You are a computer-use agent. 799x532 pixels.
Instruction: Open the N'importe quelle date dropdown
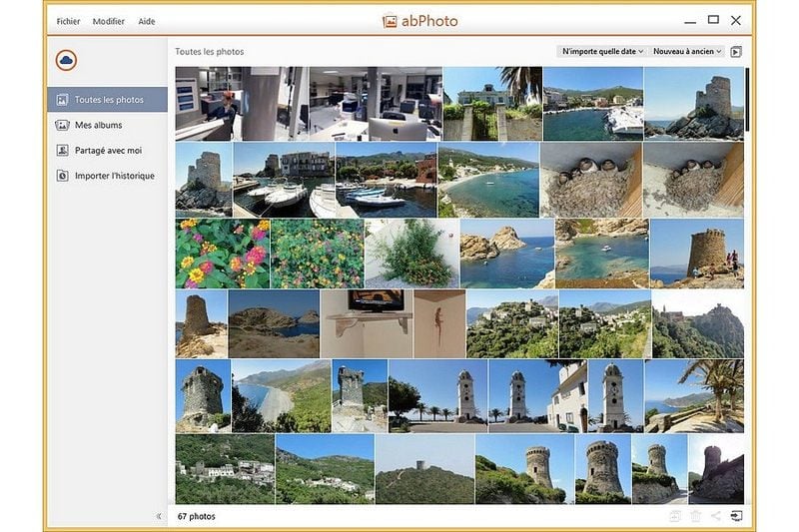click(x=602, y=51)
